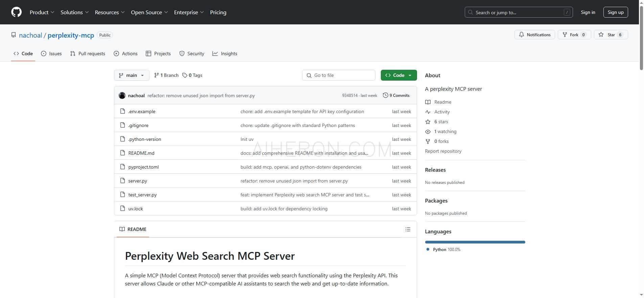Open commit message 'Init uv'
This screenshot has height=298, width=644.
247,139
